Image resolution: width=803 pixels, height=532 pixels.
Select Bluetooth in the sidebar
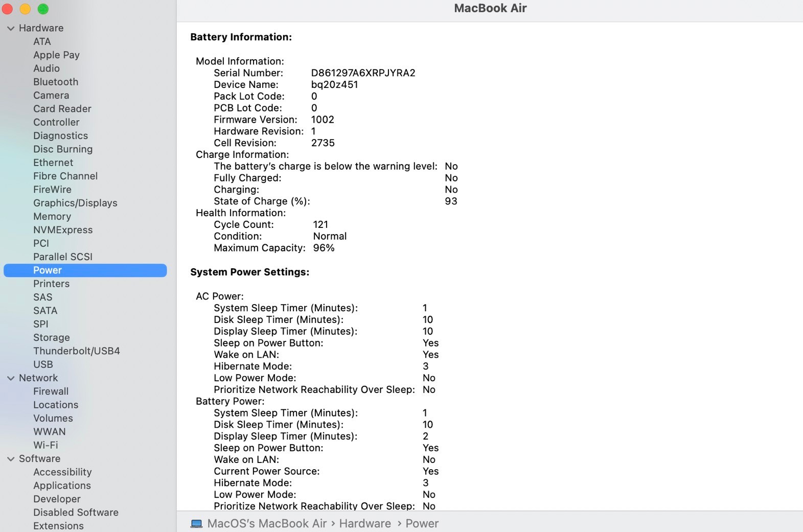coord(56,82)
